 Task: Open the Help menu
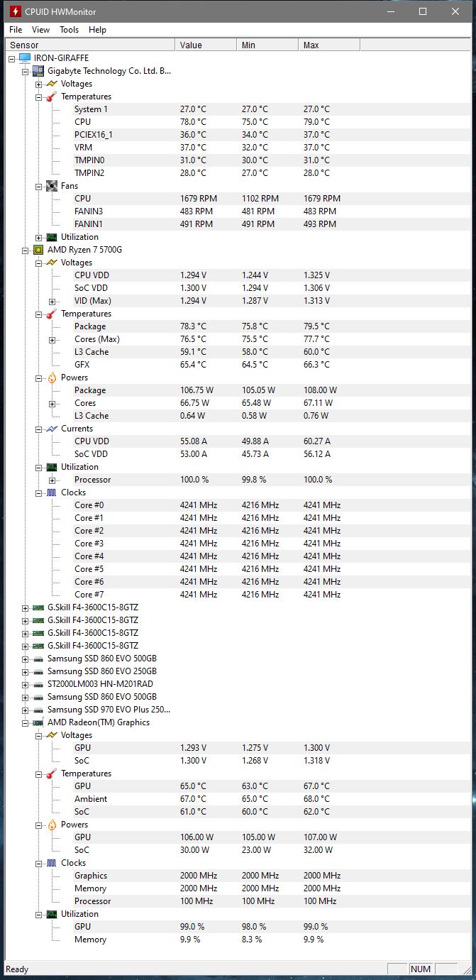coord(98,30)
